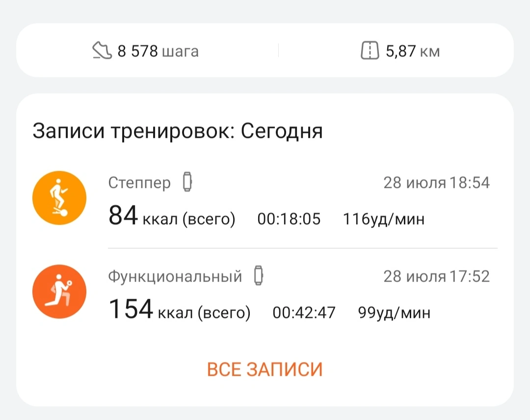
Task: Open ВСЕ ЗАПИСИ link
Action: (x=265, y=369)
